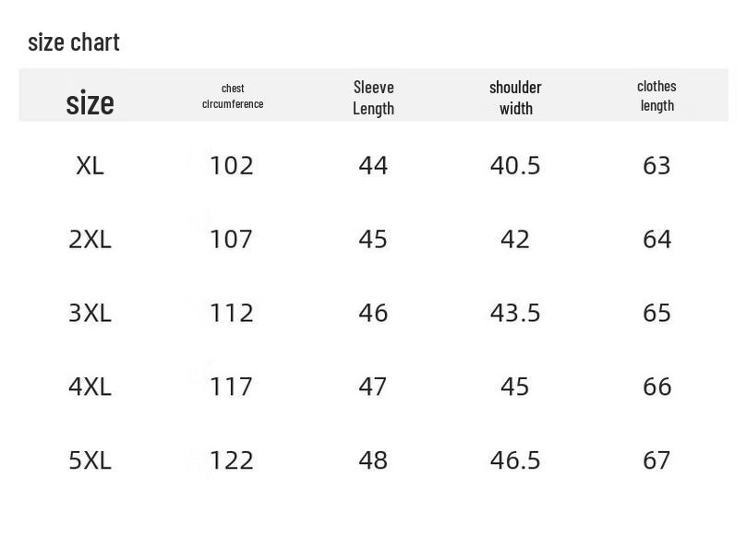The height and width of the screenshot is (560, 747).
Task: Select the sleeve length value 48
Action: pos(373,459)
